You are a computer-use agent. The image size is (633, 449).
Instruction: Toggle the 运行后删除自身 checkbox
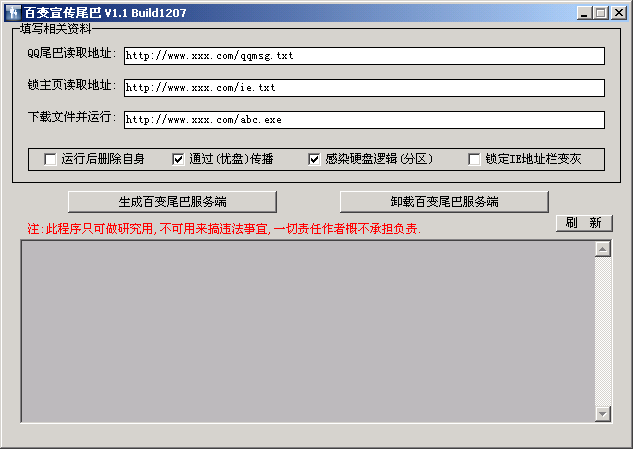(x=51, y=159)
